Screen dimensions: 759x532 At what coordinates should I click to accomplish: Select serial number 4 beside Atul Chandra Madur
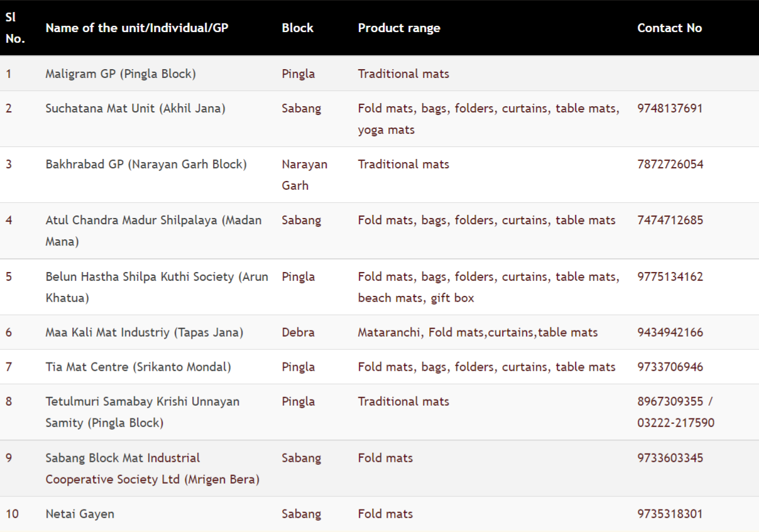click(x=9, y=220)
